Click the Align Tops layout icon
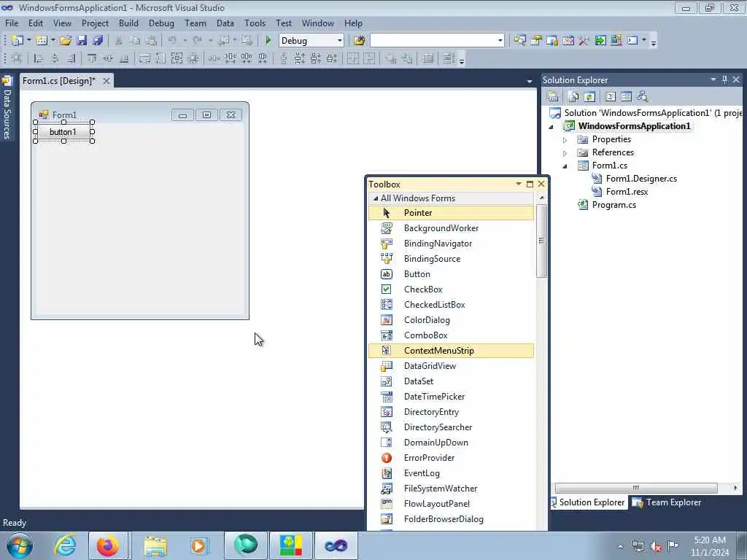Viewport: 747px width, 560px height. point(91,58)
